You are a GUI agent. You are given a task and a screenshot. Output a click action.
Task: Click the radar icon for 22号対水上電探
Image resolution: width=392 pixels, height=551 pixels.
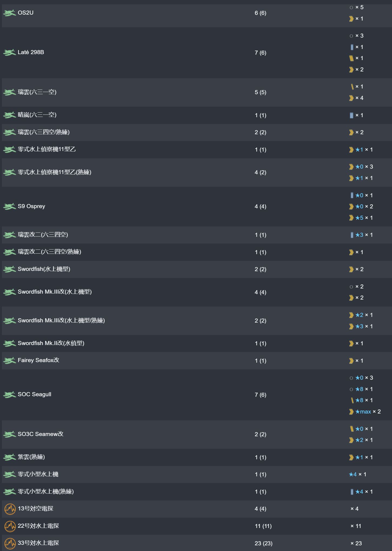point(10,526)
